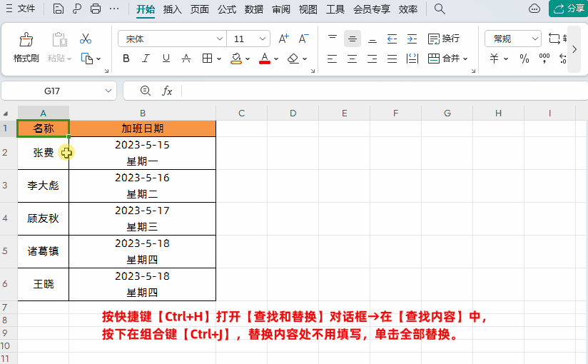The image size is (588, 364).
Task: Align text to top icon
Action: (333, 39)
